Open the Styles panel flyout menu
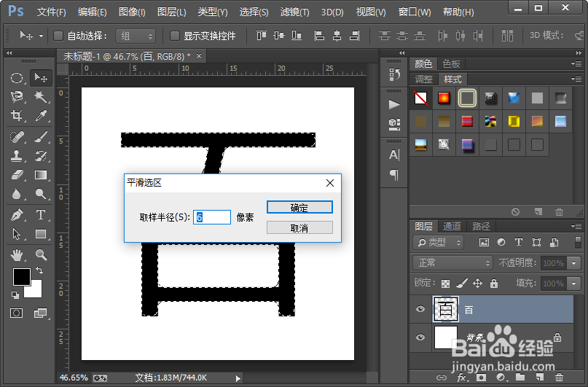The width and height of the screenshot is (588, 387). (576, 79)
